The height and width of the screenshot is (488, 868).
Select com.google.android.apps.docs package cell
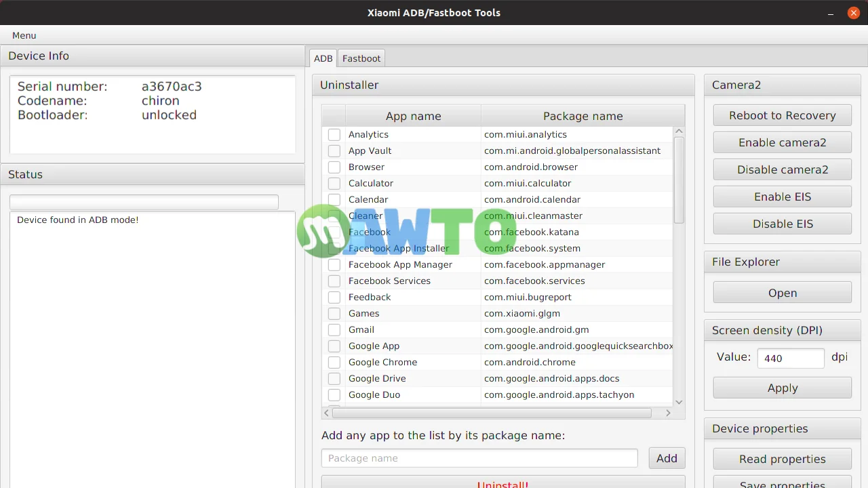point(577,378)
